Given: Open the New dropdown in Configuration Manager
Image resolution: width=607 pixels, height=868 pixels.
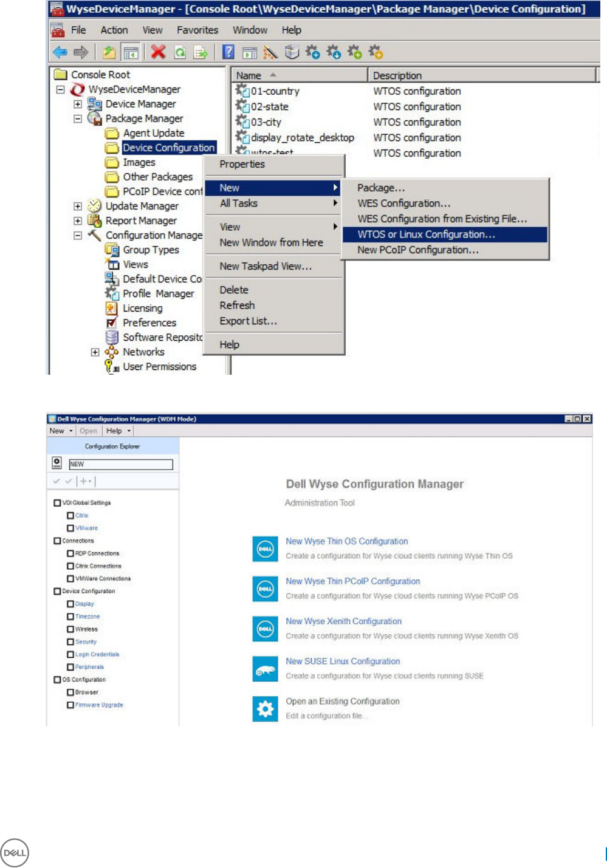Looking at the screenshot, I should (61, 431).
